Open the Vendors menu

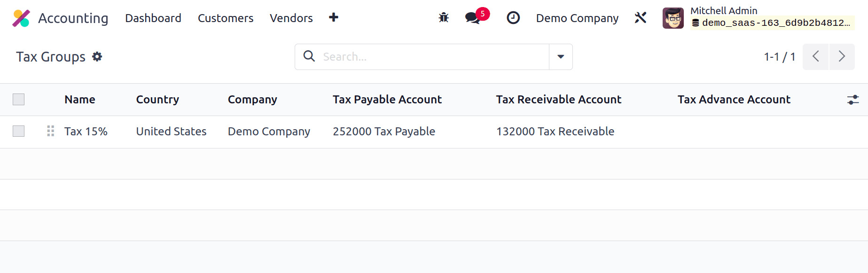(x=291, y=18)
